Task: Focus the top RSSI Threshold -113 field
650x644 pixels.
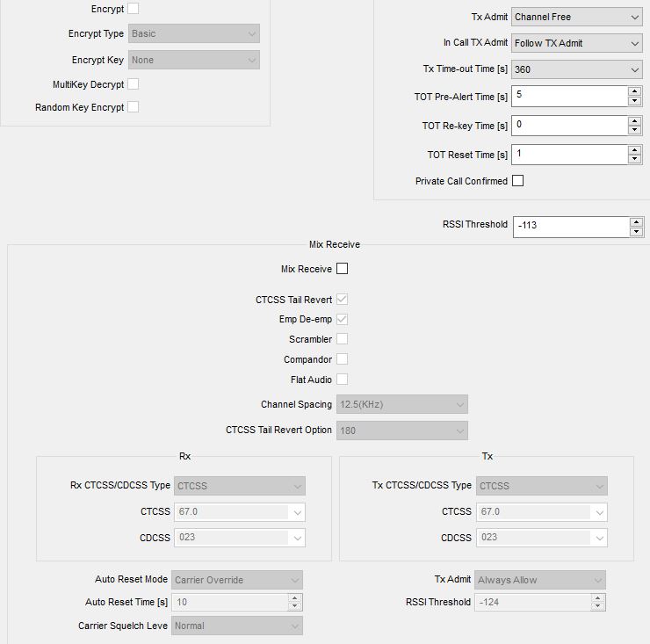Action: (571, 228)
